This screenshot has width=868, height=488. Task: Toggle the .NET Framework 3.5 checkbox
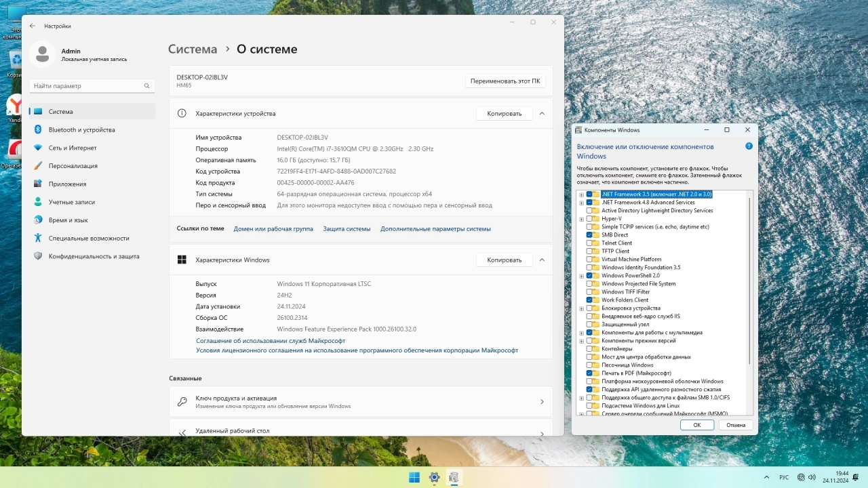(x=589, y=195)
